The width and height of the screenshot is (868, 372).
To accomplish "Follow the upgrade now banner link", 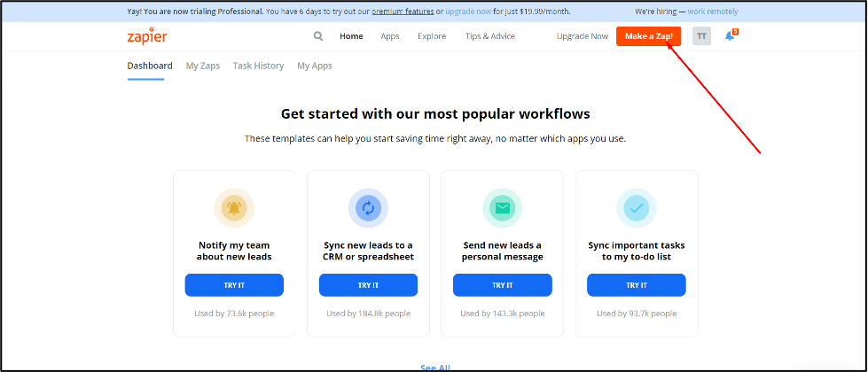I will point(468,11).
